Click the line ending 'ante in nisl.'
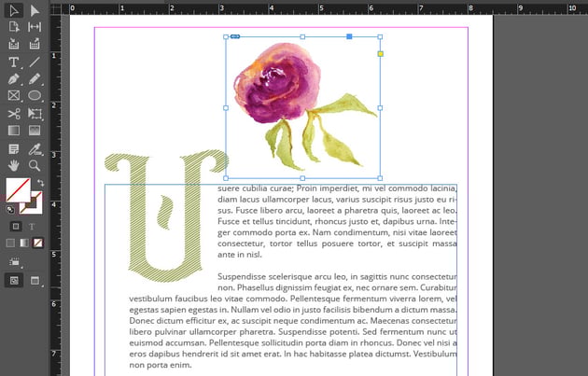The image size is (588, 376). pos(240,255)
